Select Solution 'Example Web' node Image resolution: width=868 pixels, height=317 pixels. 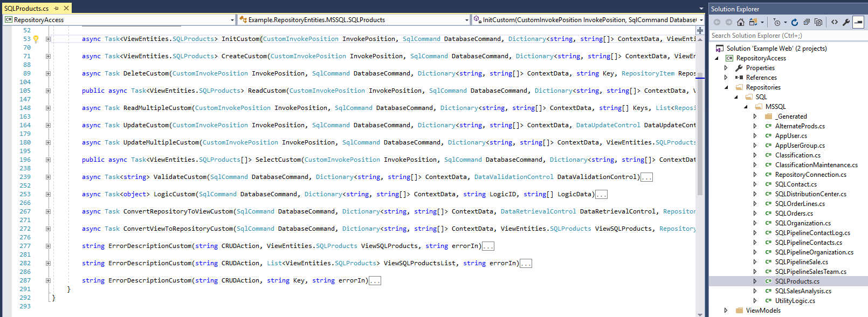coord(776,49)
